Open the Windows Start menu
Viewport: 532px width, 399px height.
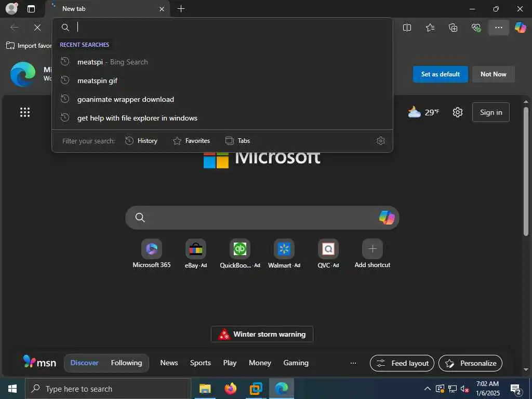(x=12, y=389)
